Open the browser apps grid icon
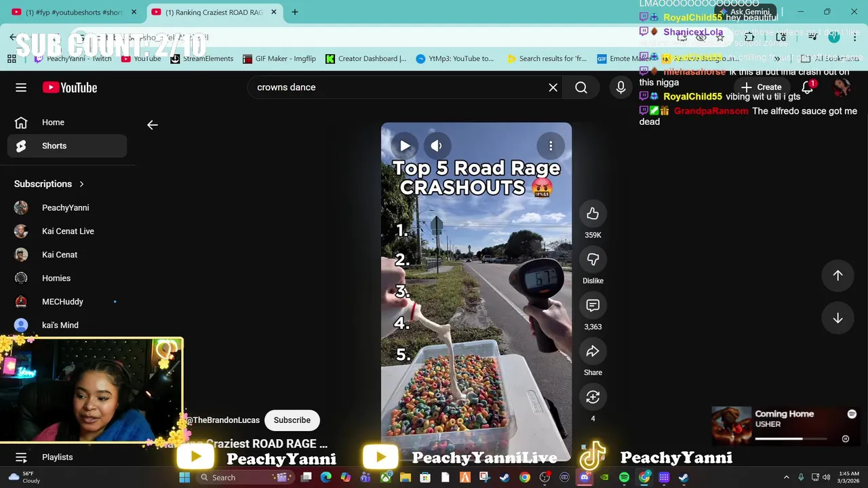The height and width of the screenshot is (488, 868). click(12, 59)
